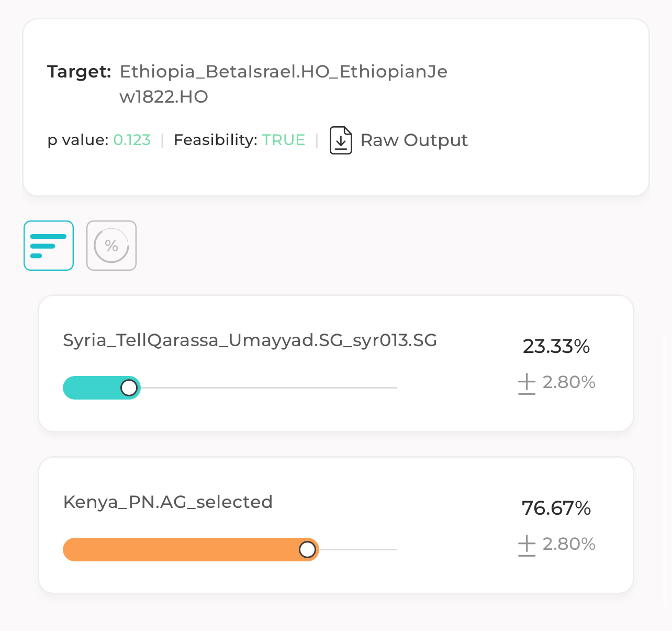
Task: Click the Feasibility TRUE indicator
Action: 284,140
